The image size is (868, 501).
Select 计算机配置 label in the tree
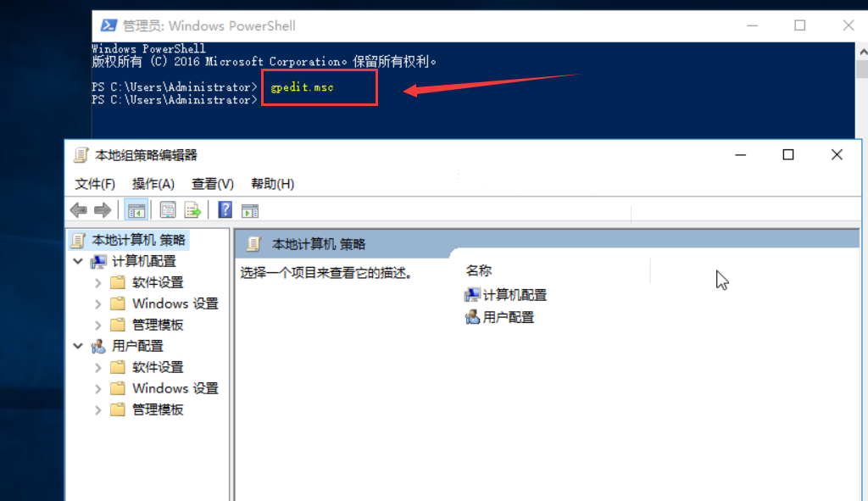point(144,261)
